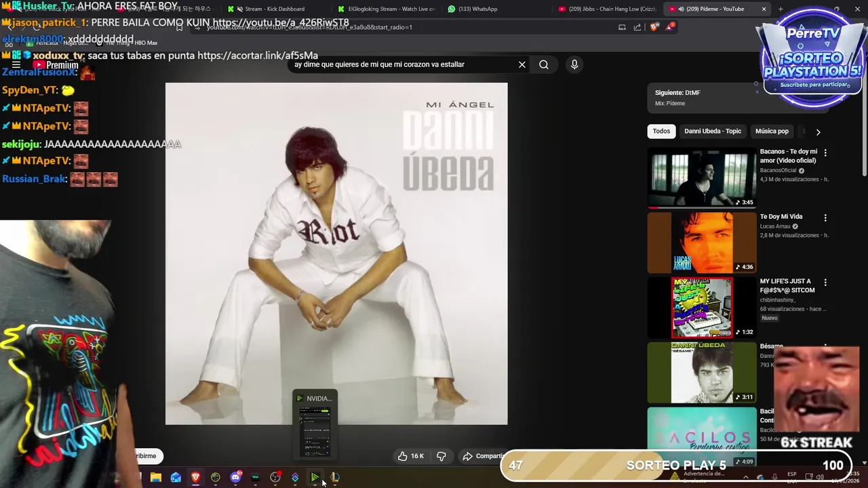Open BacanosOficial channel name
868x488 pixels.
coord(778,171)
